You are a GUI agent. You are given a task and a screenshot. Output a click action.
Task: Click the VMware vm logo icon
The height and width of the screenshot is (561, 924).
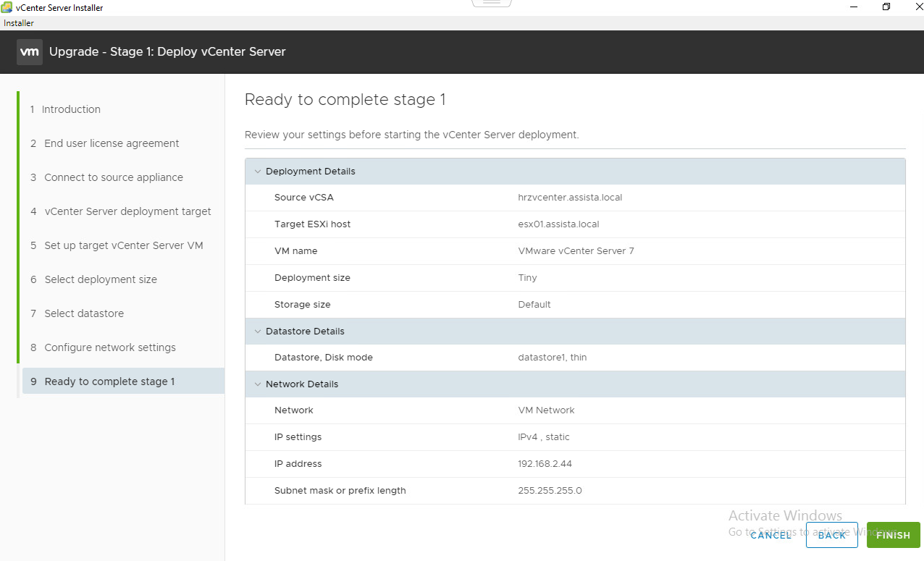tap(30, 52)
